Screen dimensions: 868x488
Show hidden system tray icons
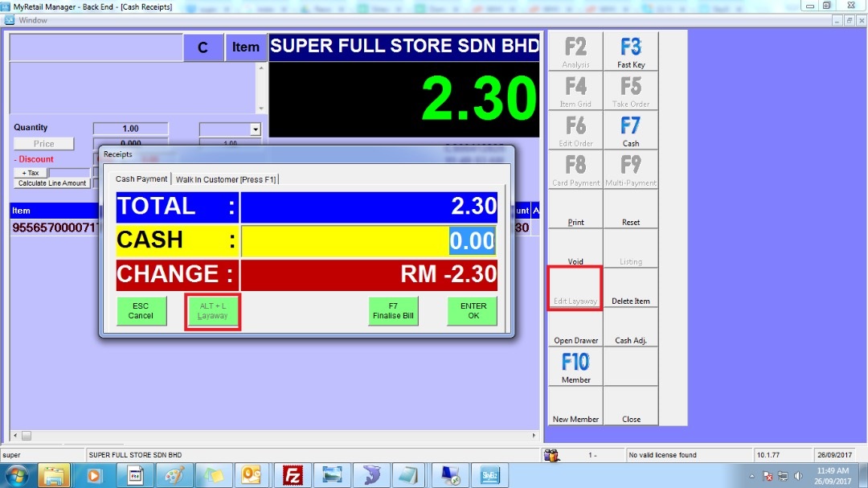(751, 475)
